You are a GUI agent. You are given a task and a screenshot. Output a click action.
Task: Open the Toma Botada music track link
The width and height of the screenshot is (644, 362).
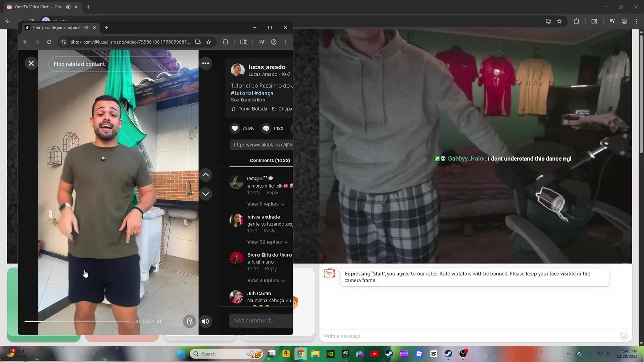pos(262,109)
